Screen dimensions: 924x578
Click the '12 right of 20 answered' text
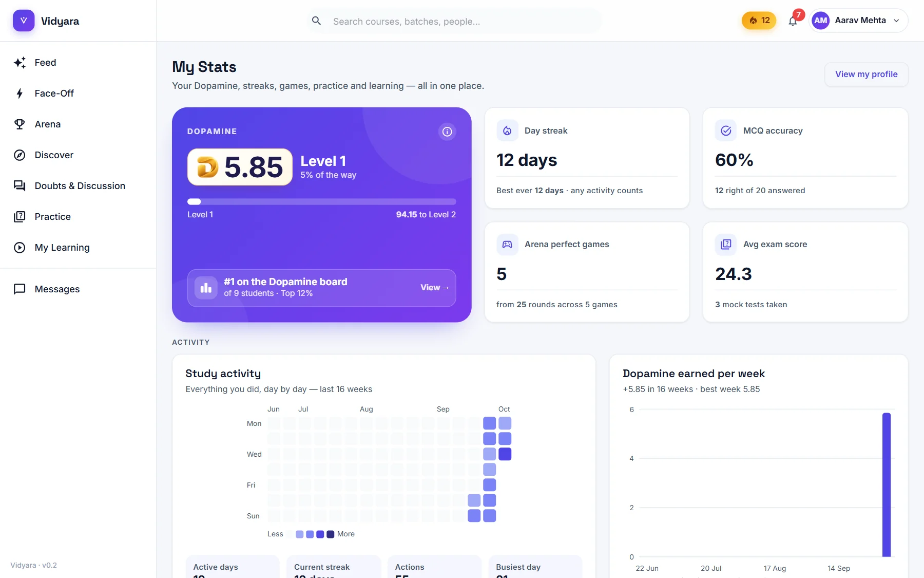[x=760, y=191]
